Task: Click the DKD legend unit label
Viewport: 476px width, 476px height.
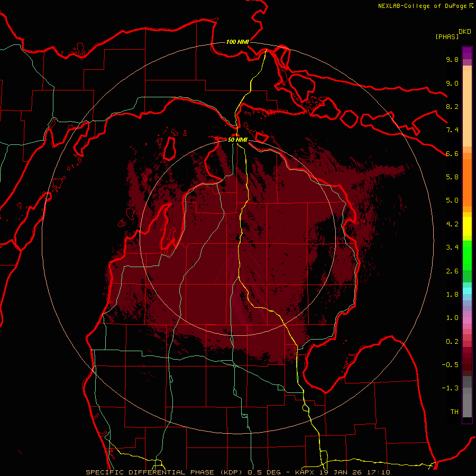Action: [x=464, y=32]
